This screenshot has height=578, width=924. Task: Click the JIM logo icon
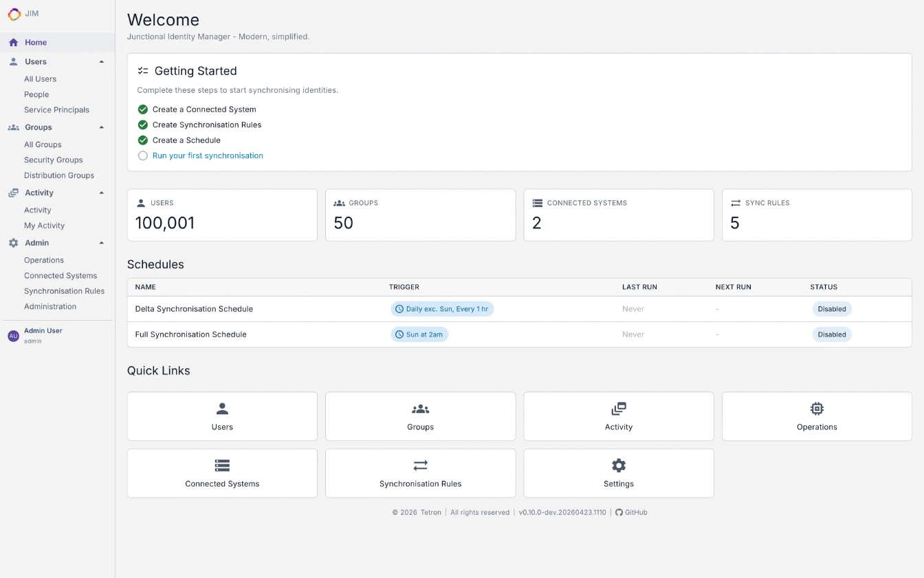pyautogui.click(x=14, y=14)
